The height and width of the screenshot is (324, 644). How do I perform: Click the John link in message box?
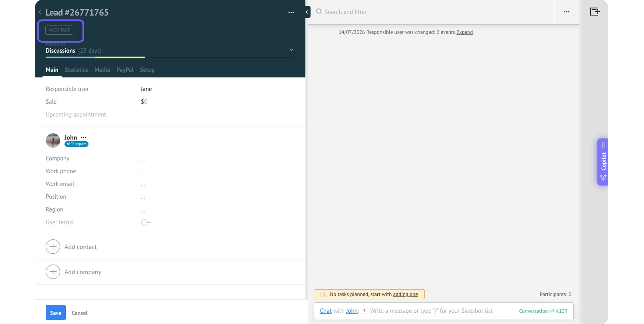[351, 311]
